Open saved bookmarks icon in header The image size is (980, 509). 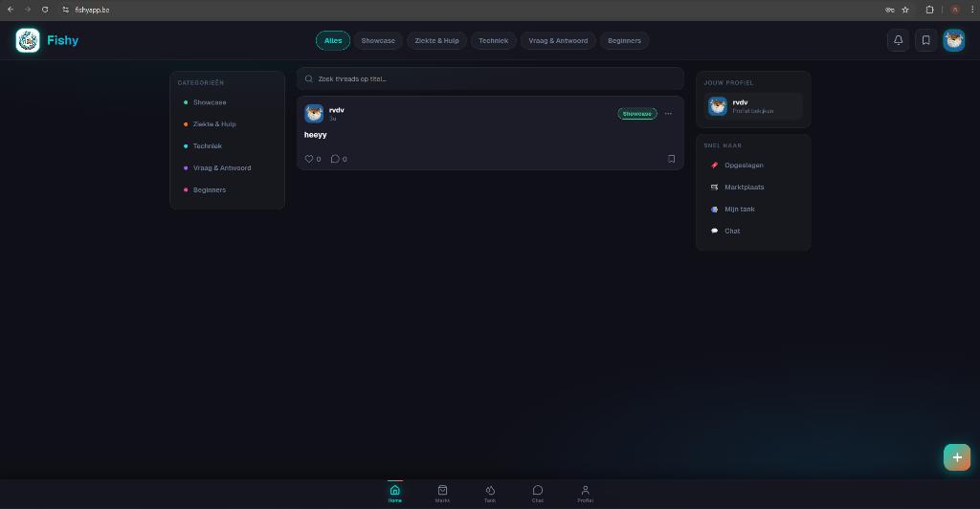925,40
